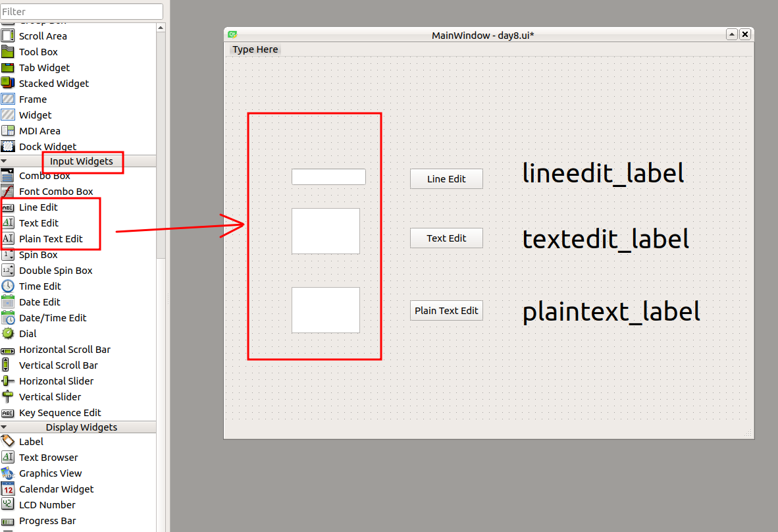Click the Calendar Widget icon
This screenshot has height=532, width=778.
(x=8, y=489)
